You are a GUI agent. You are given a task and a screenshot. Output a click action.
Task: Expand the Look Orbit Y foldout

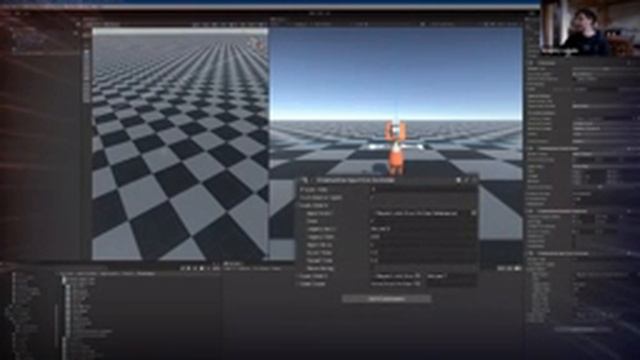click(x=298, y=276)
